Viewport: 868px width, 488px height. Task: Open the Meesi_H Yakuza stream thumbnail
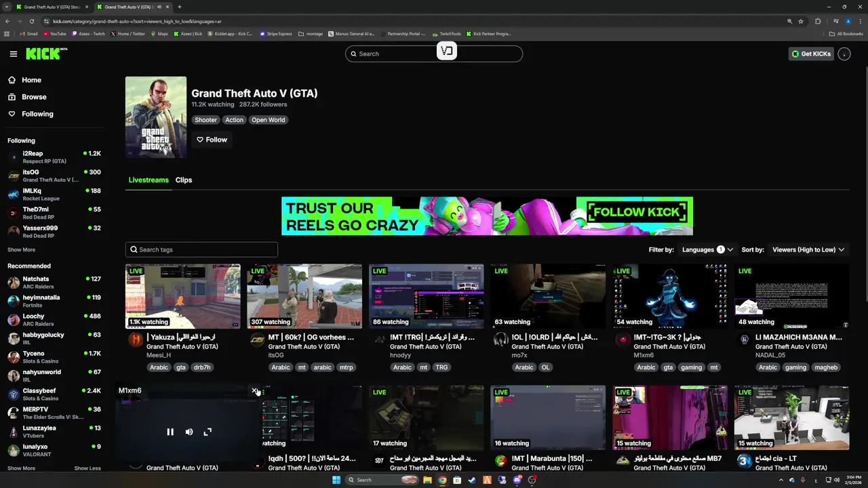183,296
